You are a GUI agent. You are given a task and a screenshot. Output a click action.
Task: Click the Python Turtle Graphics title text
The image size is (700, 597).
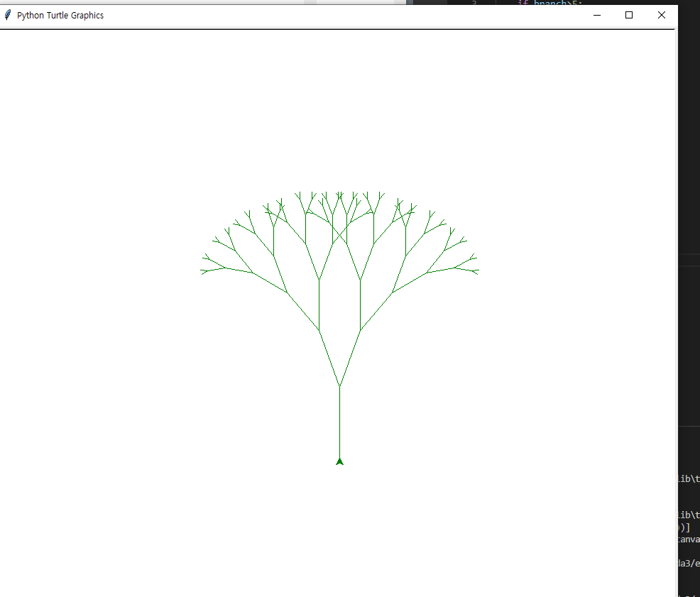coord(60,15)
